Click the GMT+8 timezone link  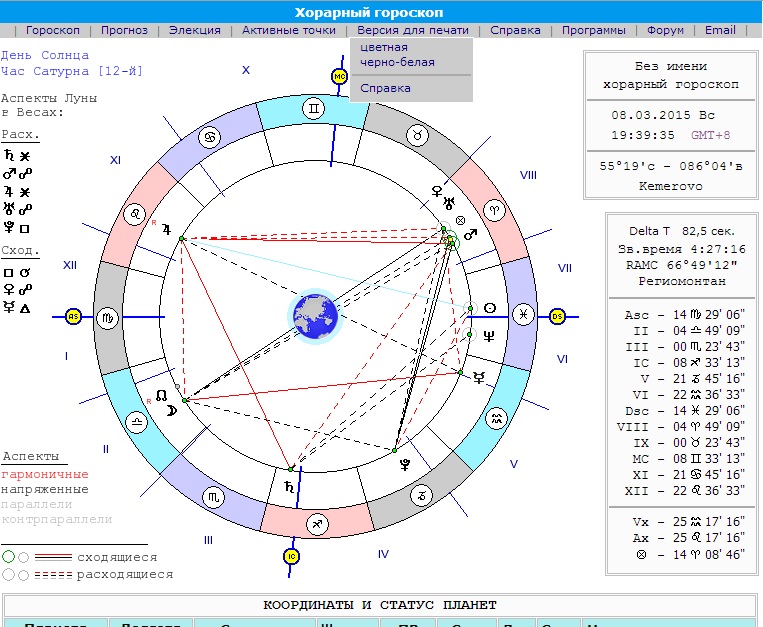point(711,135)
